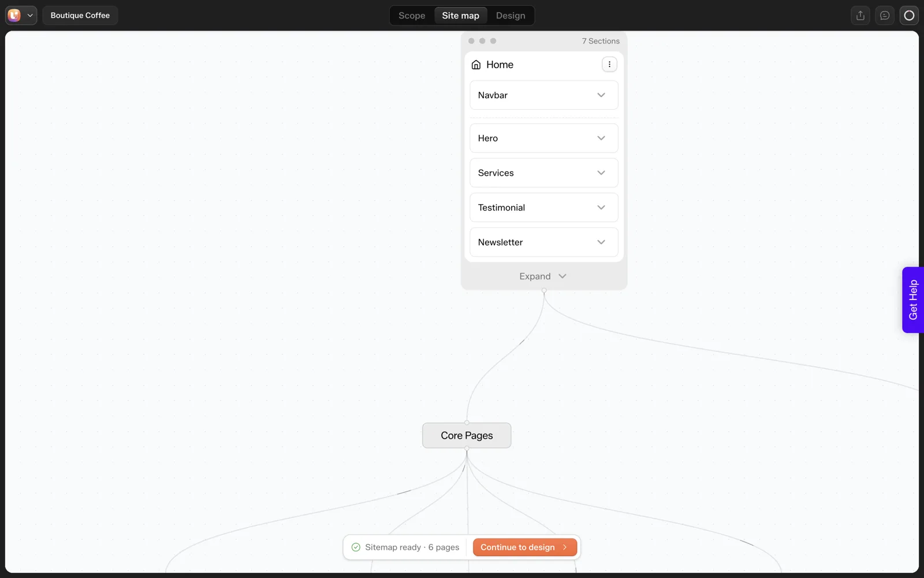Open Home page options menu

click(x=609, y=64)
